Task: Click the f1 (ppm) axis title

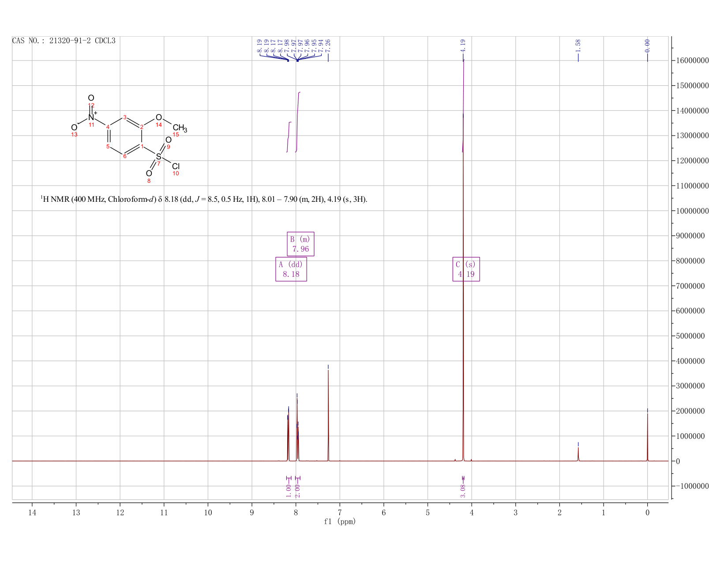Action: coord(340,521)
